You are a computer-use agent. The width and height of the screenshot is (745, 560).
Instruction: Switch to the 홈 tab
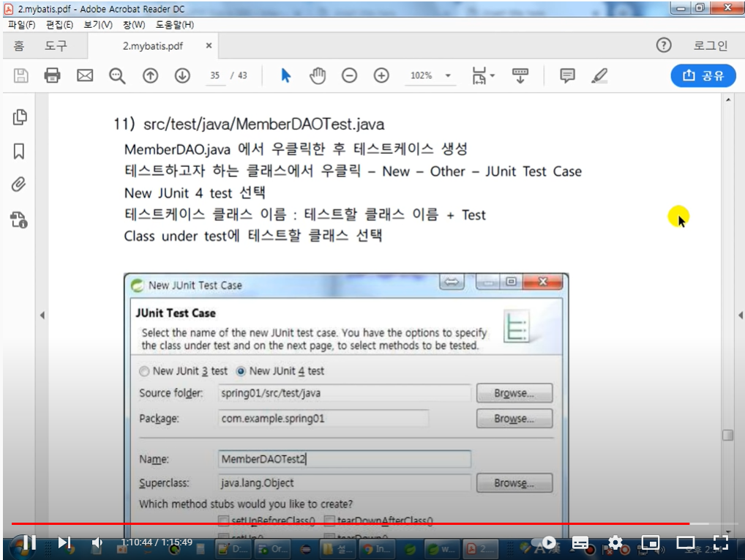coord(18,45)
